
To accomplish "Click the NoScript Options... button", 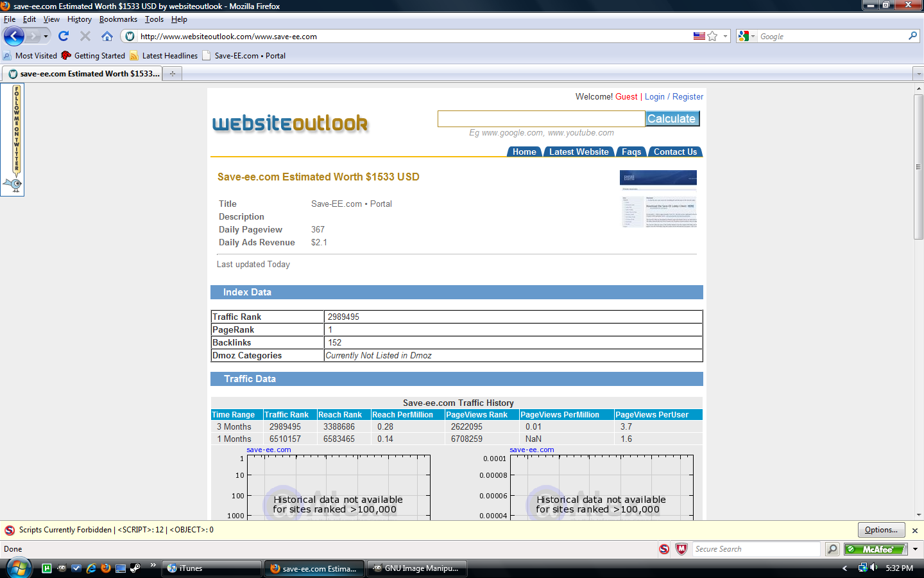I will pyautogui.click(x=881, y=530).
